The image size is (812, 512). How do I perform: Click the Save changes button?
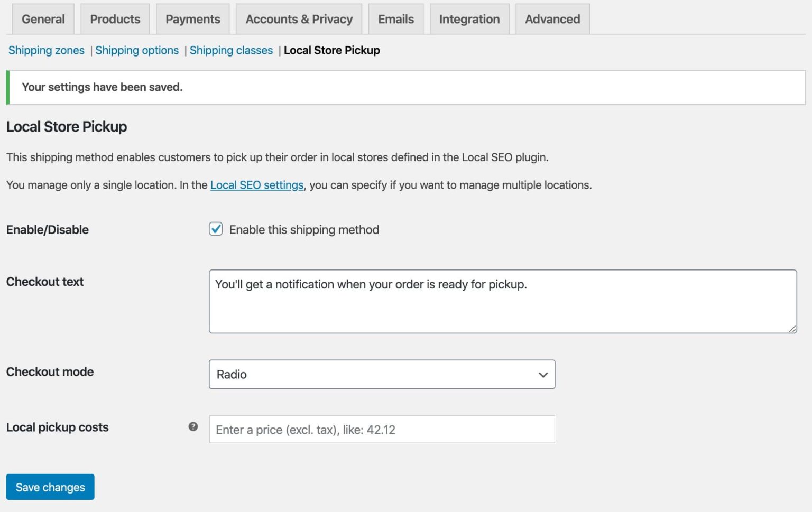click(x=50, y=487)
